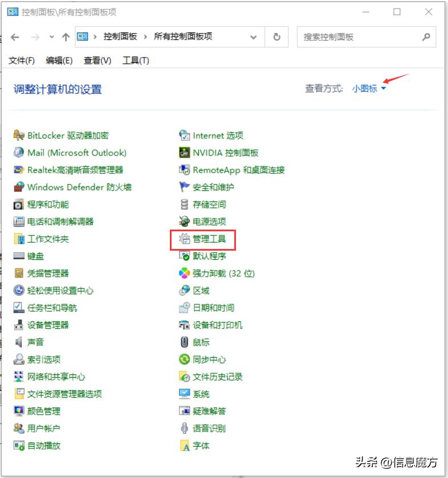Click the Mail (Microsoft Outlook) icon

19,153
